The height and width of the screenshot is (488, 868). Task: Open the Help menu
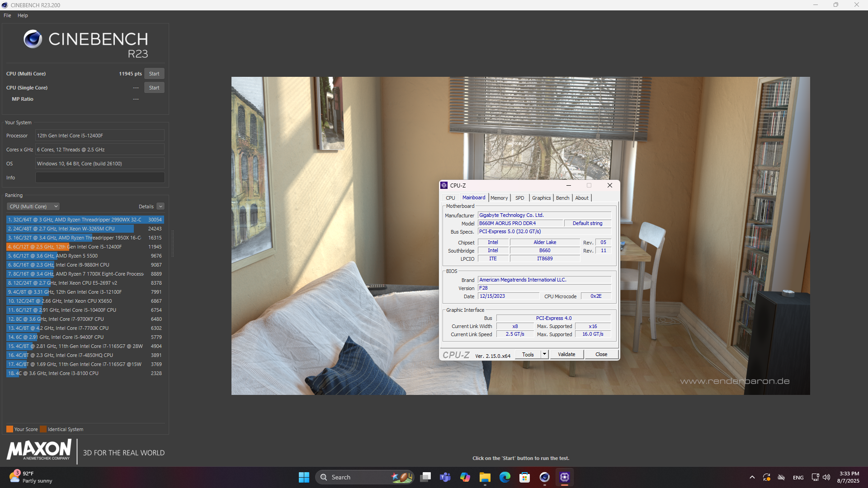tap(23, 15)
